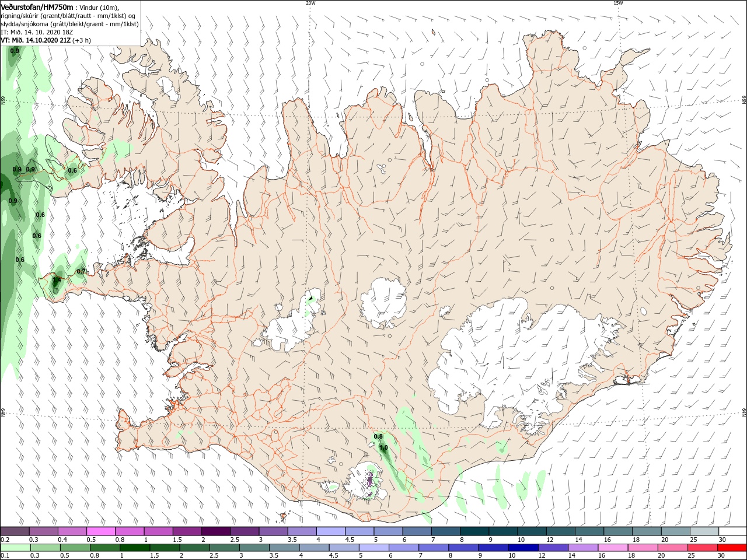Click the 0.1 legend tick label
Viewport: 747px width, 560px height.
5,556
